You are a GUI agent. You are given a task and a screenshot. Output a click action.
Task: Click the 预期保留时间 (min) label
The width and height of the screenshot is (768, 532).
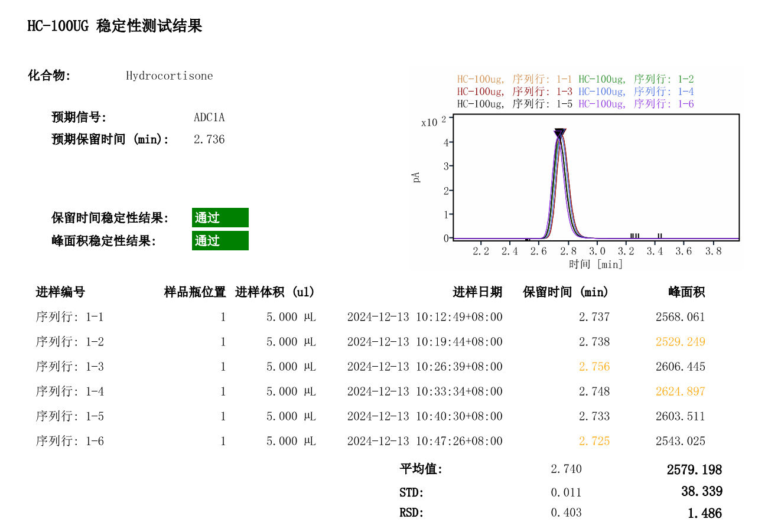[110, 139]
